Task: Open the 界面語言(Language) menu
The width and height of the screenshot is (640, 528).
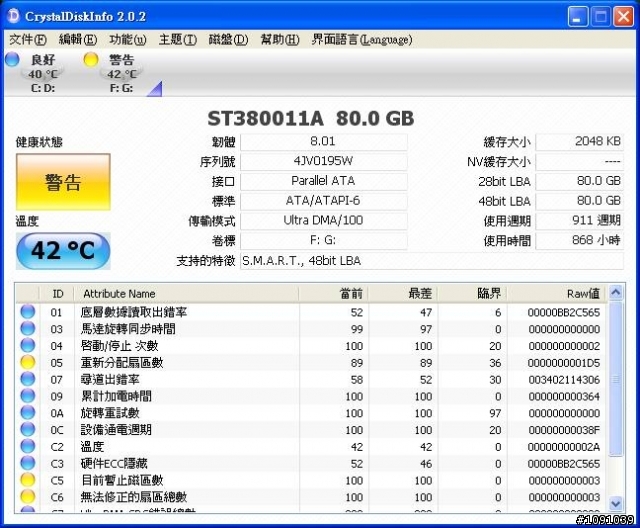Action: (x=362, y=40)
